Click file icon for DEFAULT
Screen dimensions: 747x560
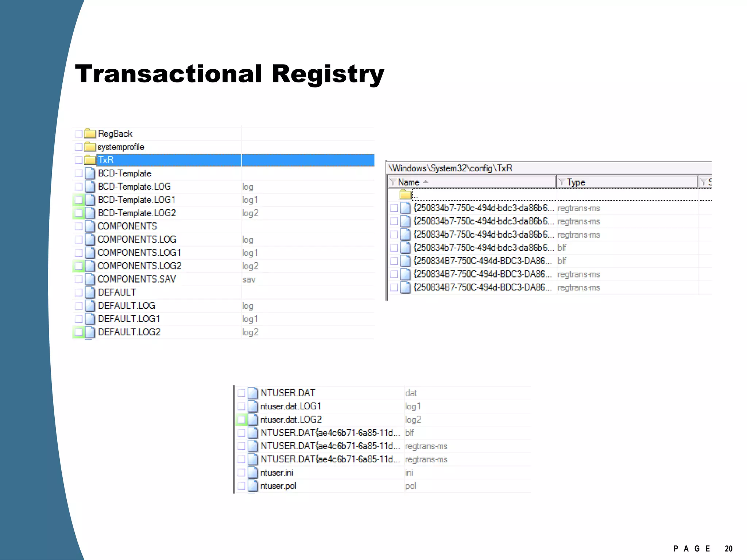[x=90, y=292]
